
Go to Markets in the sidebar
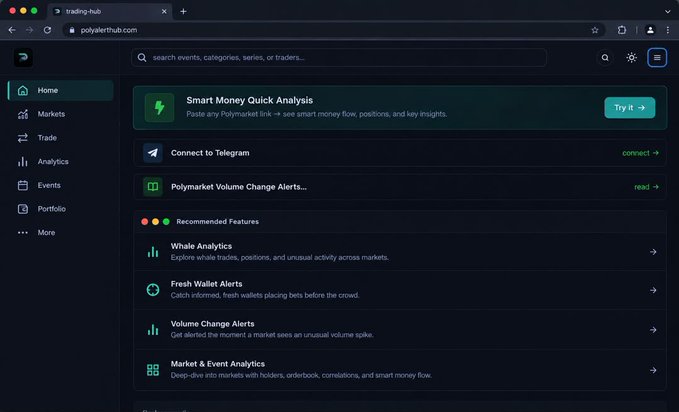tap(61, 114)
